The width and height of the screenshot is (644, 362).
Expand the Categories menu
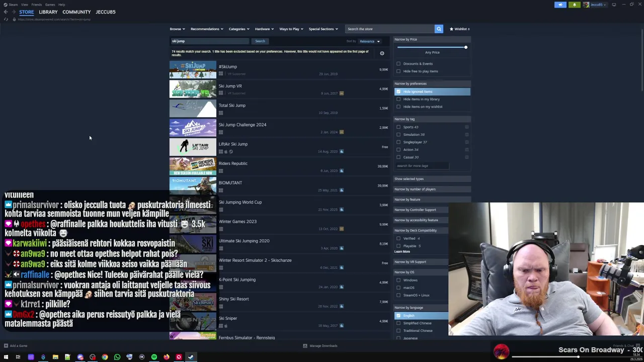238,29
